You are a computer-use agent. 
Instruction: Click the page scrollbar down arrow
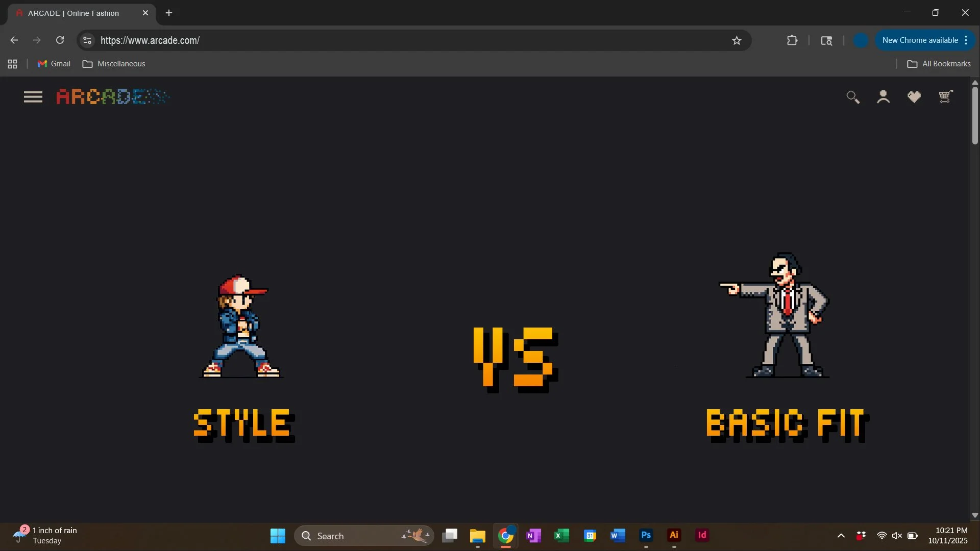[975, 515]
